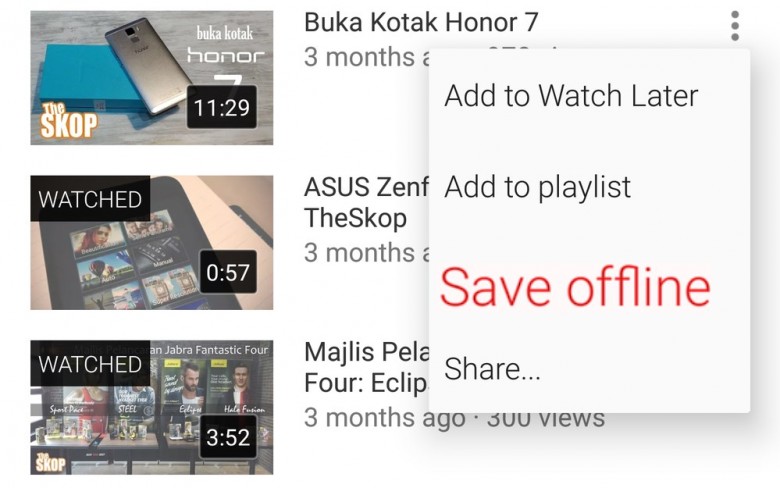Click the 11:29 duration badge
780x488 pixels.
pos(222,107)
